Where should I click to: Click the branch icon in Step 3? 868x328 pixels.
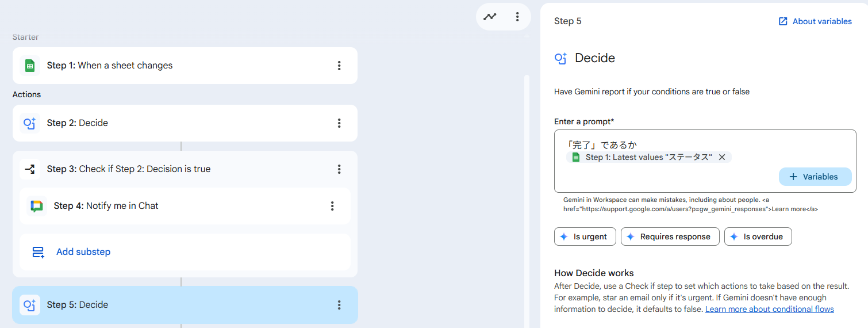[x=30, y=169]
